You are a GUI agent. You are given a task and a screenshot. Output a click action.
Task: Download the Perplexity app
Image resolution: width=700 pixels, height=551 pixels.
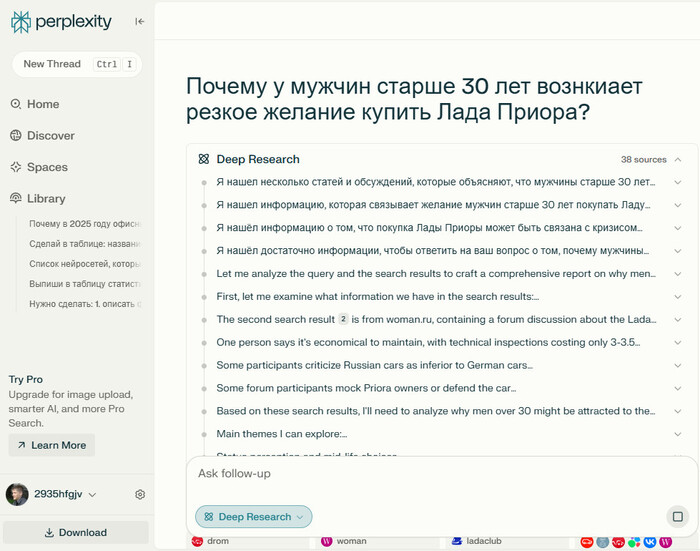pos(76,532)
